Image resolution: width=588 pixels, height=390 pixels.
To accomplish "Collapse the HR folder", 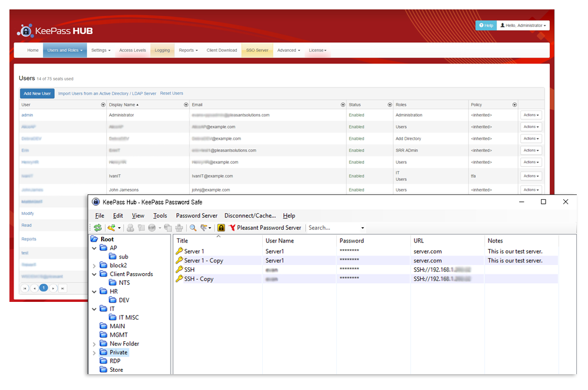I will 94,291.
